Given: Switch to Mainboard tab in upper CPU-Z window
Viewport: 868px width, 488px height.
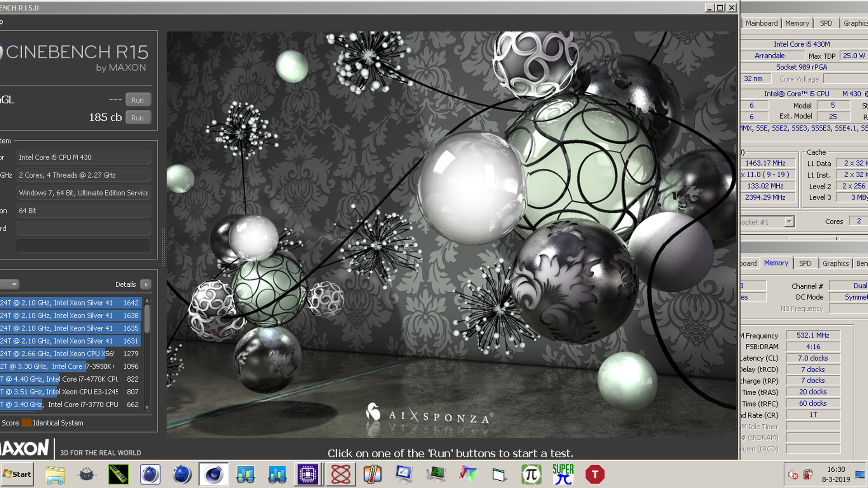Looking at the screenshot, I should tap(761, 23).
